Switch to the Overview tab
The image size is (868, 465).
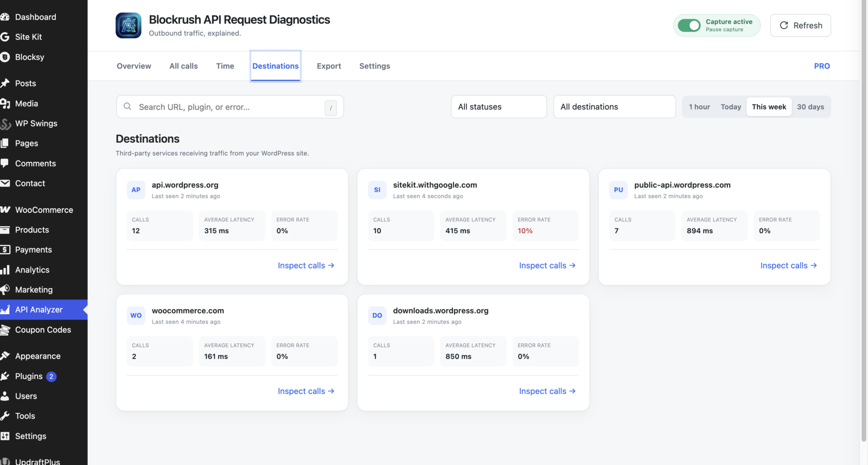(134, 66)
